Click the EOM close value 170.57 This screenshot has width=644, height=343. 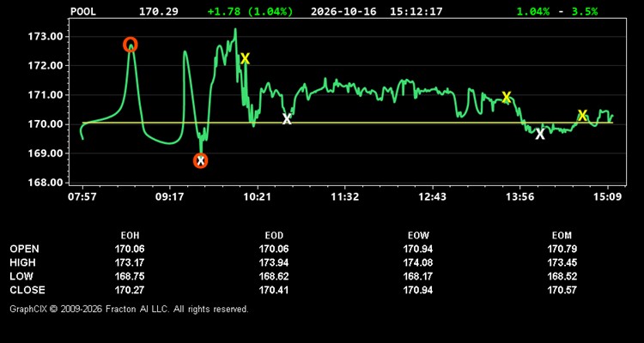[562, 290]
